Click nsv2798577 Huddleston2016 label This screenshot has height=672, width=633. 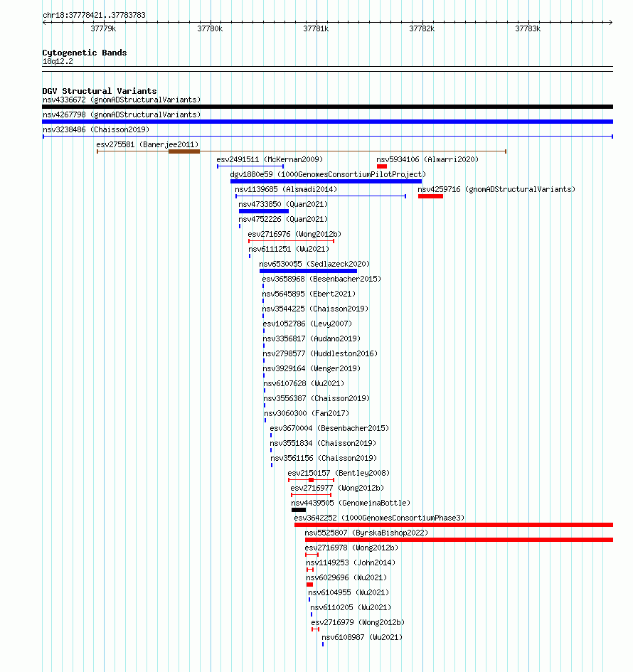pyautogui.click(x=320, y=354)
